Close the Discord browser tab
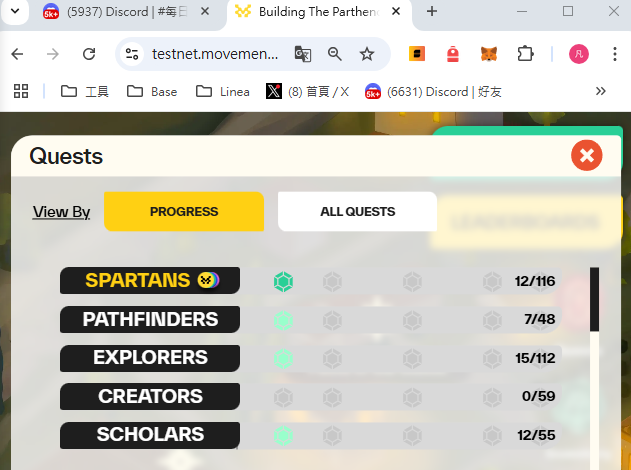Image resolution: width=631 pixels, height=470 pixels. (205, 11)
